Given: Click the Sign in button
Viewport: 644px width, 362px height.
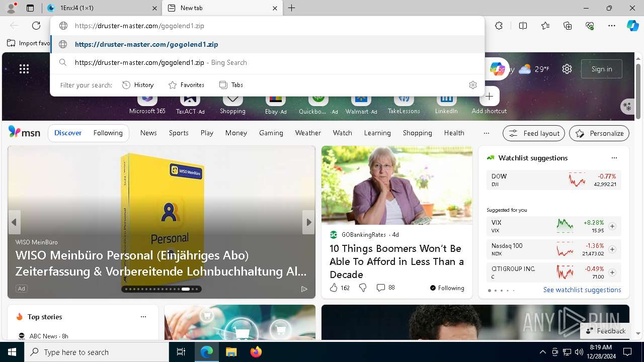Looking at the screenshot, I should (x=602, y=69).
